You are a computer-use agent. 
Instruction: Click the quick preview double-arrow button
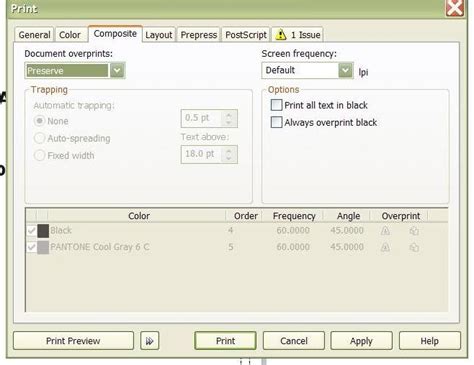(150, 341)
